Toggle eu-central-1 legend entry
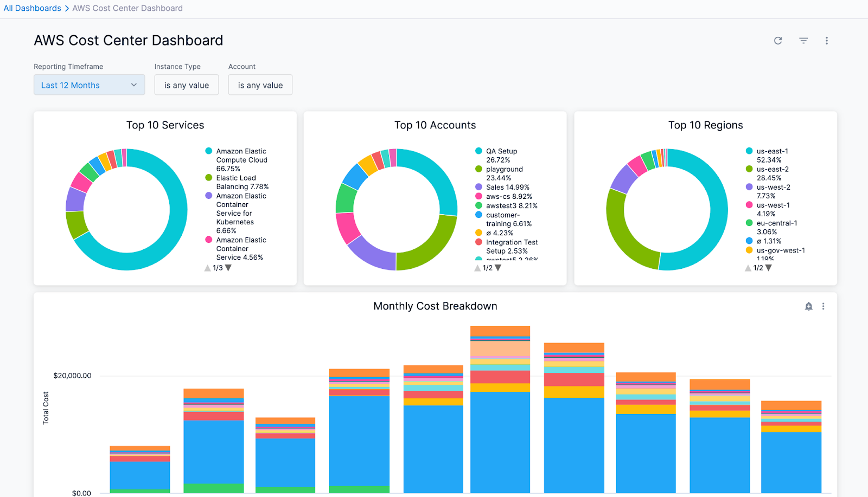Image resolution: width=868 pixels, height=497 pixels. click(771, 227)
